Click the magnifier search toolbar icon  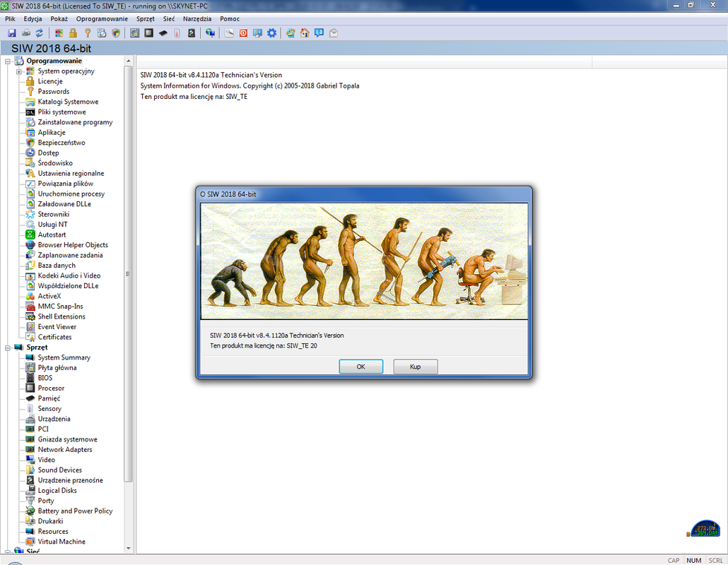click(230, 33)
